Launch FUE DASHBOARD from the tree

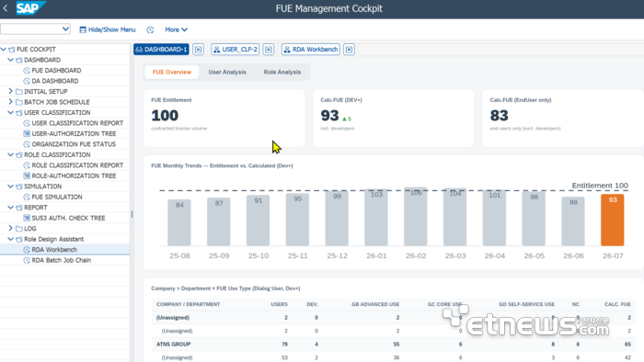tap(56, 71)
